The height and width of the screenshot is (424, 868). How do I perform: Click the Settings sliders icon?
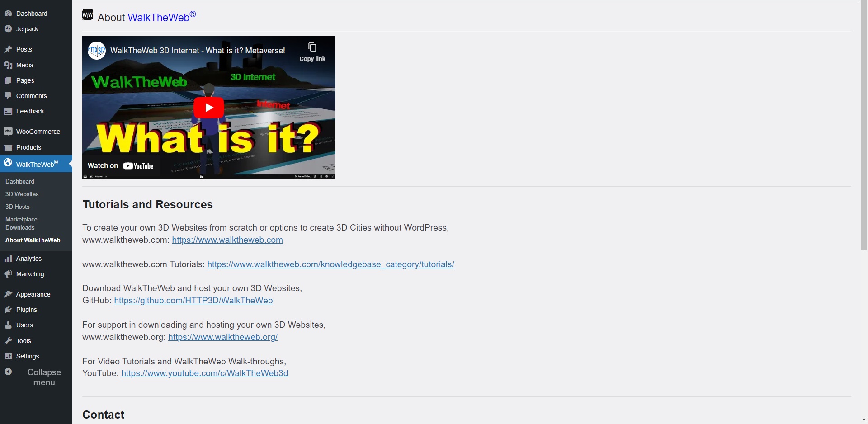[x=8, y=356]
